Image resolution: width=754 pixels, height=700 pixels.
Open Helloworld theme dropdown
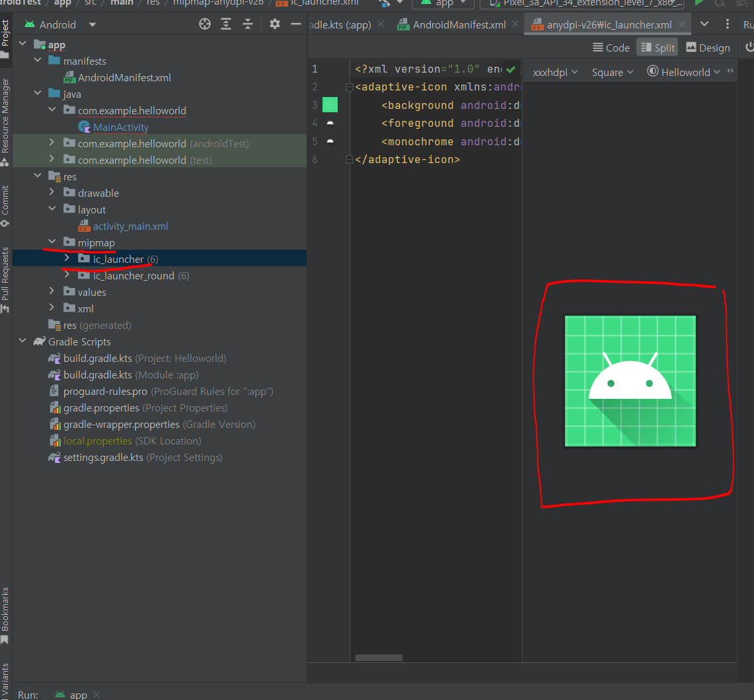coord(683,72)
